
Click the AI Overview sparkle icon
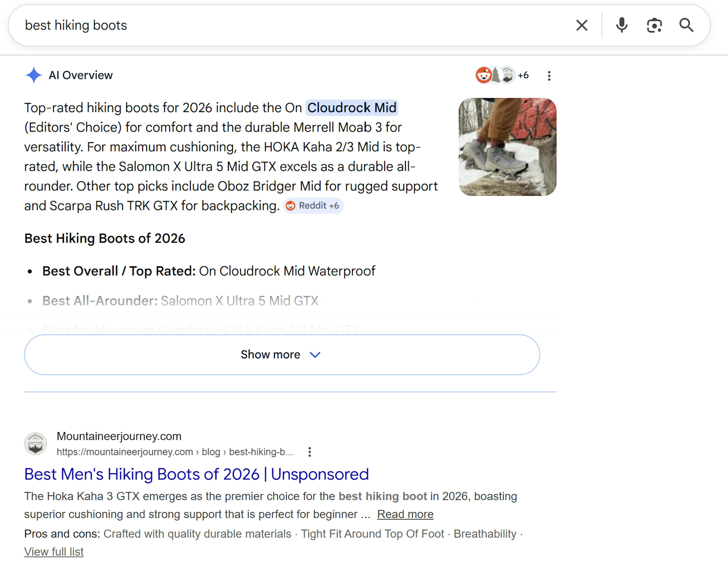pyautogui.click(x=34, y=75)
